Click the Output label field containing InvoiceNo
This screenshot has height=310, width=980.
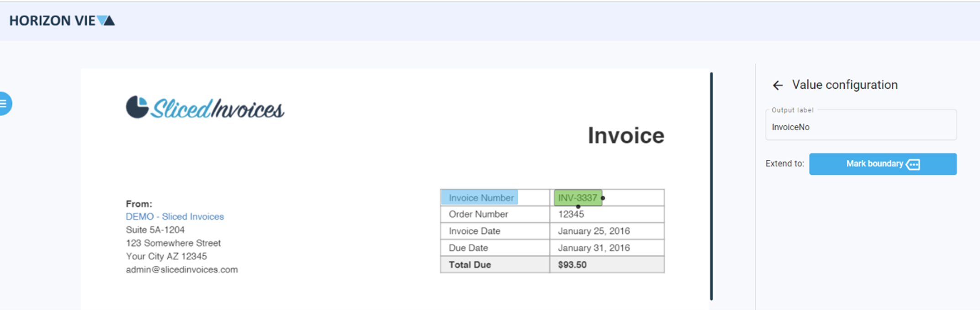860,127
